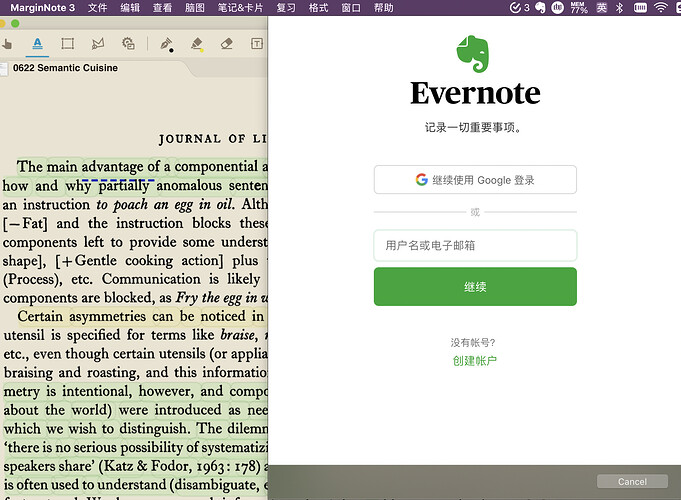Choose the rectangle selection excerpt tool
The image size is (681, 500).
tap(67, 43)
